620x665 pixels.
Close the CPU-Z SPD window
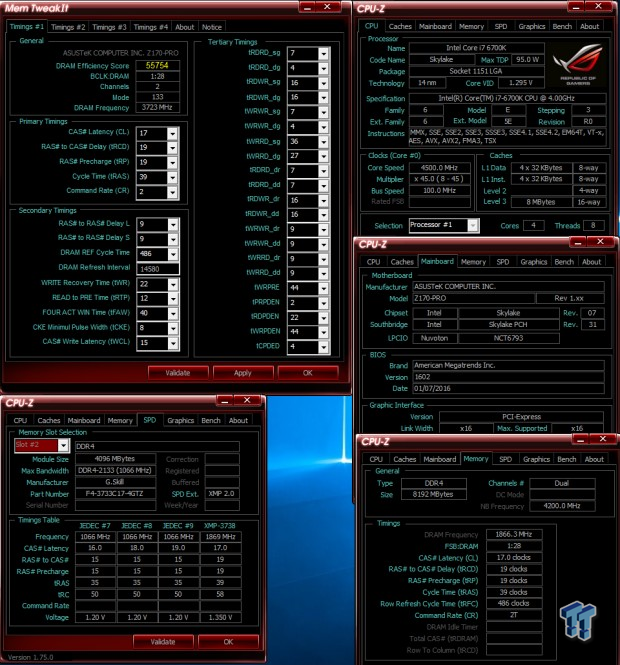point(247,400)
